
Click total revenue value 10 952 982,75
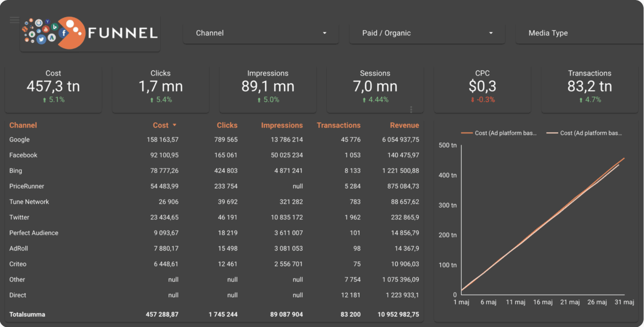click(x=399, y=315)
